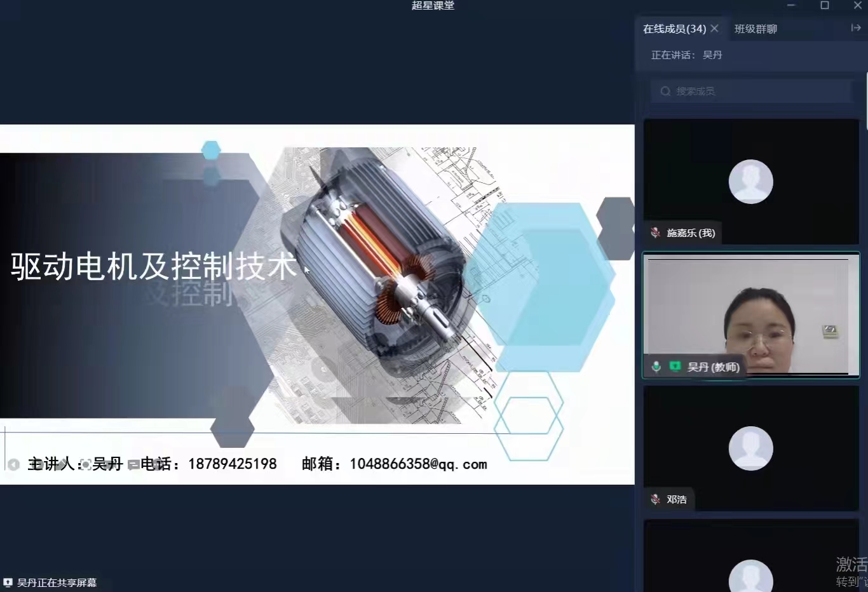This screenshot has height=592, width=868.
Task: Close the 在线成员 panel tab
Action: point(714,29)
